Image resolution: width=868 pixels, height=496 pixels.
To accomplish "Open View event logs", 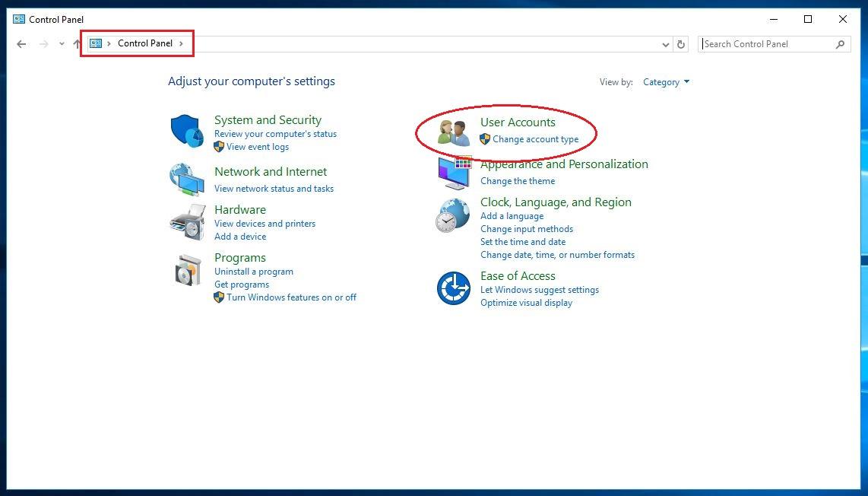I will pos(258,146).
